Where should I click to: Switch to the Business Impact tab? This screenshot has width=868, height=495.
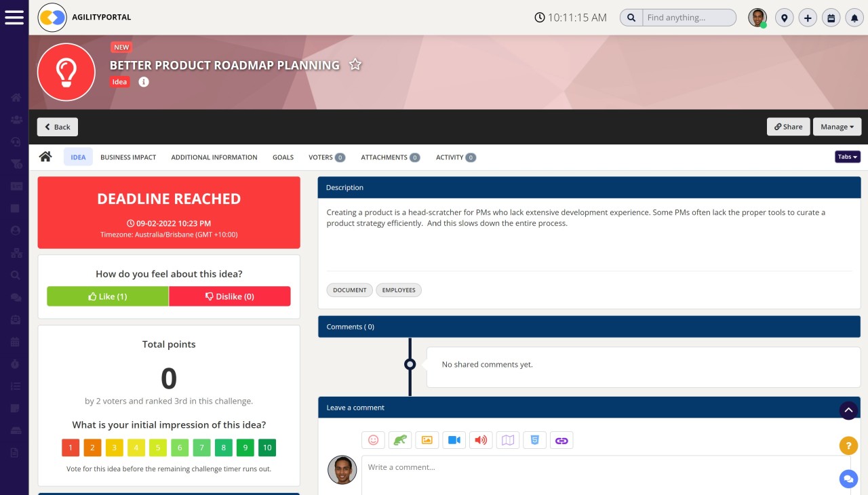pyautogui.click(x=128, y=157)
